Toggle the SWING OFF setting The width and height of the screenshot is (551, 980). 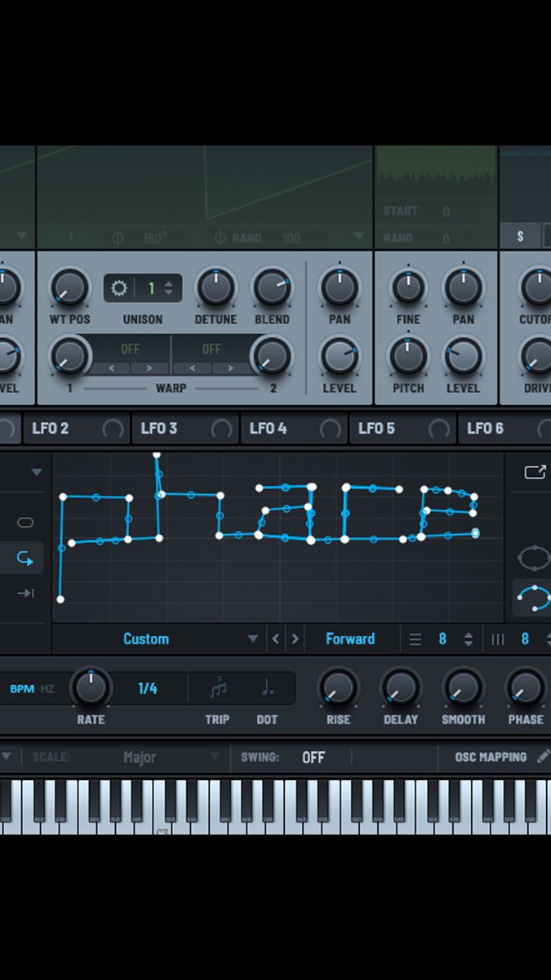tap(313, 757)
